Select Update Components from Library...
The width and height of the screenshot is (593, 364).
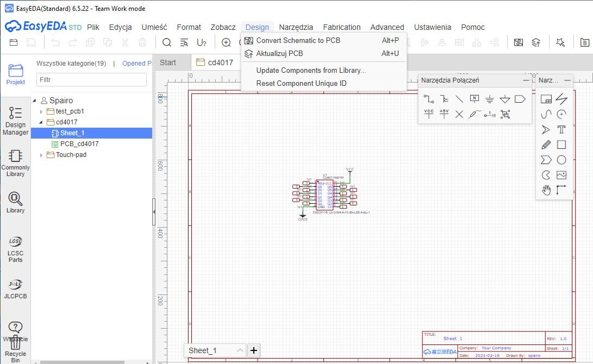[x=324, y=70]
